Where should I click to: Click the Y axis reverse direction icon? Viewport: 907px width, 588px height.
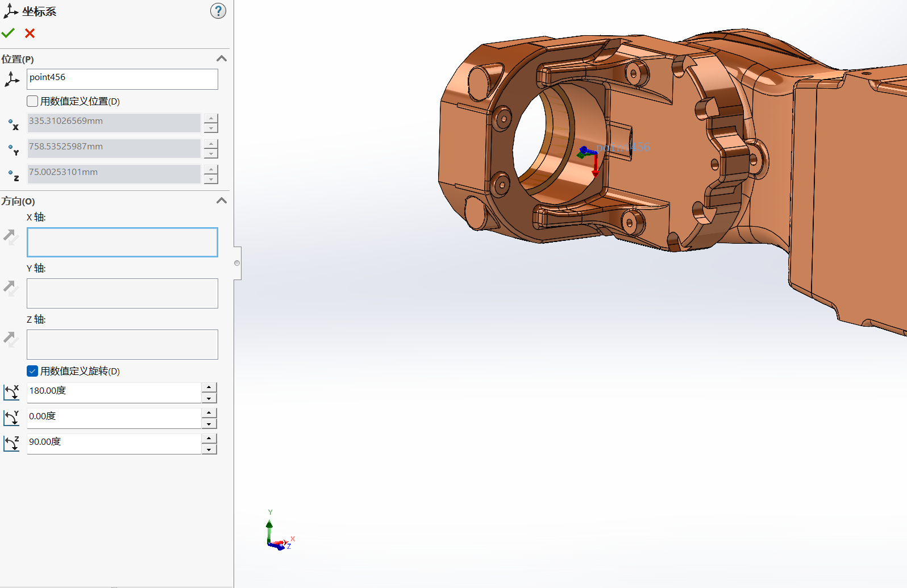(x=11, y=288)
